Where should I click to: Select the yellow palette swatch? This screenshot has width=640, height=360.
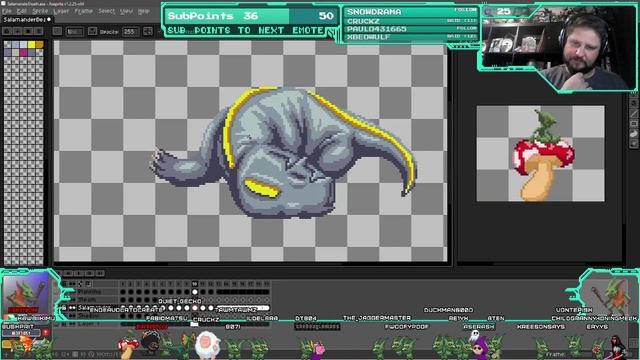[x=31, y=44]
